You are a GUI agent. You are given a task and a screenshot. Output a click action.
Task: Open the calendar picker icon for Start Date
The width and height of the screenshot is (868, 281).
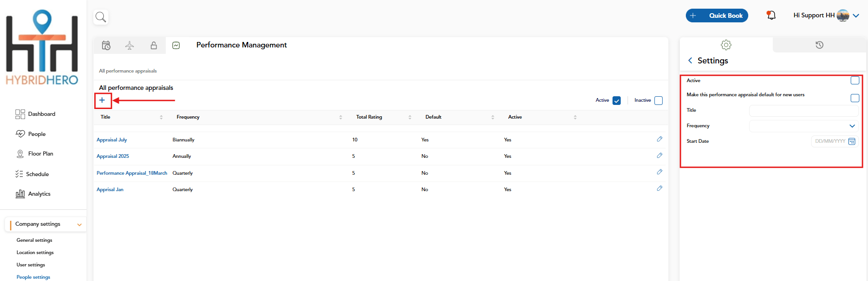click(852, 141)
